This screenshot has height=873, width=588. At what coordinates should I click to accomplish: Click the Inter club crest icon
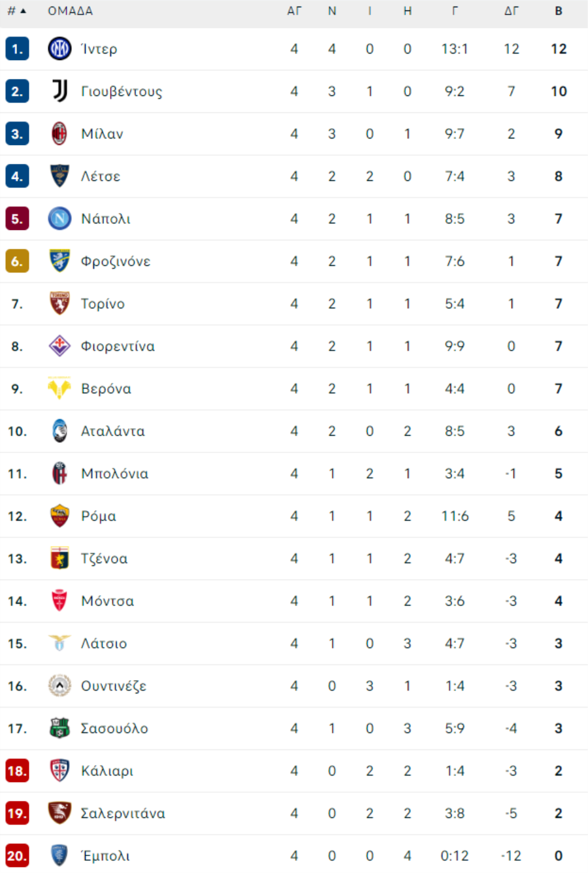59,48
